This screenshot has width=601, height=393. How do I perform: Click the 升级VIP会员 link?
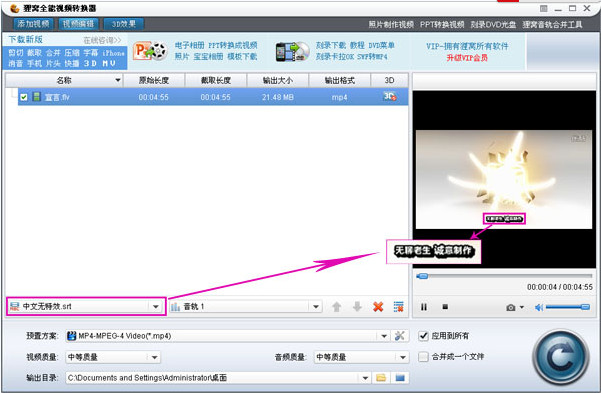tap(467, 58)
